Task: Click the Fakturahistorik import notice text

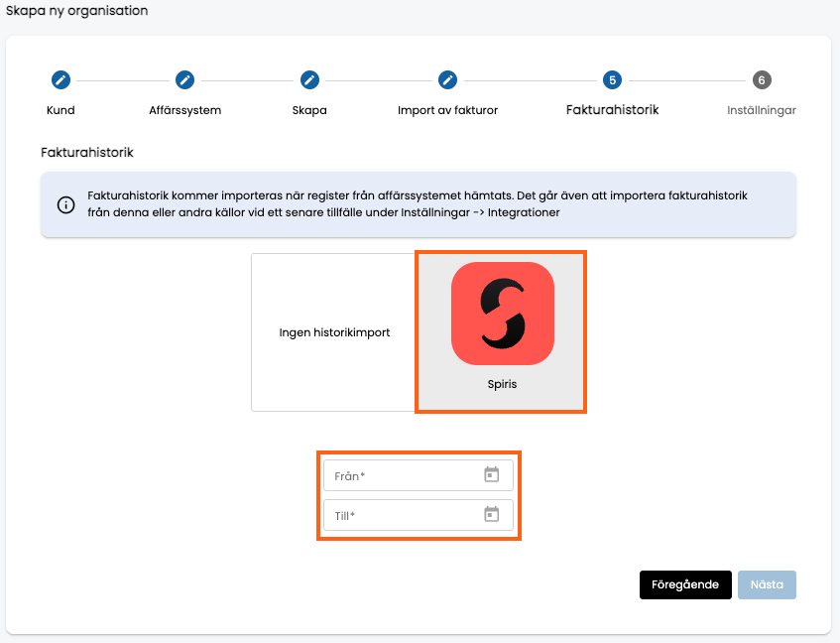Action: click(418, 204)
